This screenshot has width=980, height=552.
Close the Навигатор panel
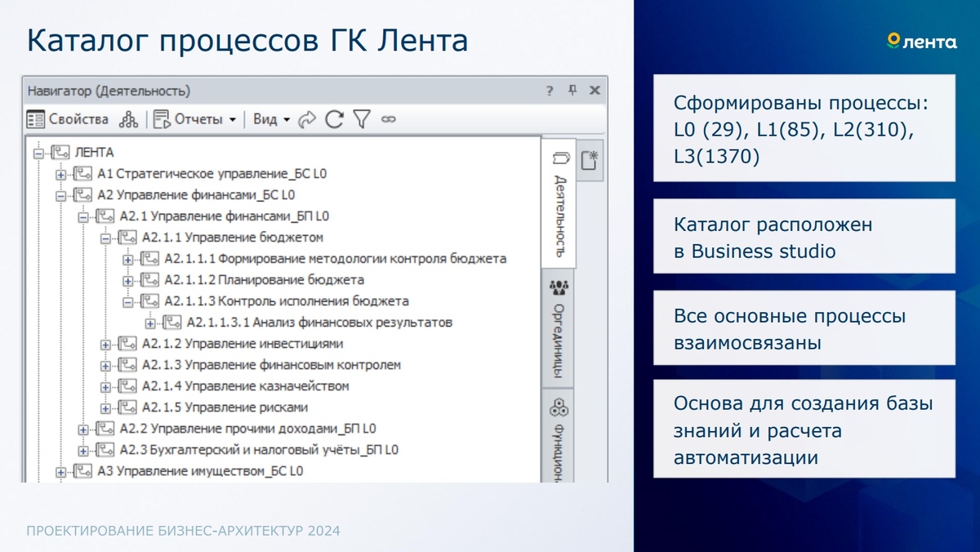point(595,91)
